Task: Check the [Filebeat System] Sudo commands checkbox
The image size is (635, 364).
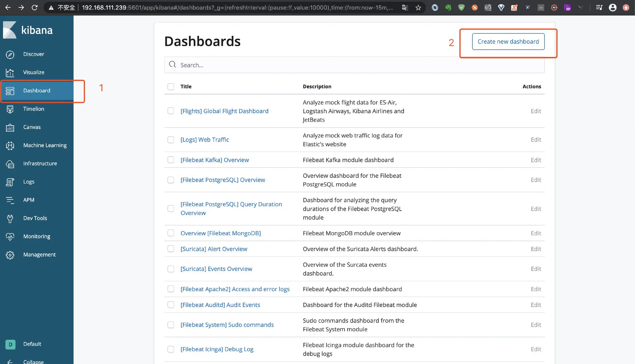Action: point(171,325)
